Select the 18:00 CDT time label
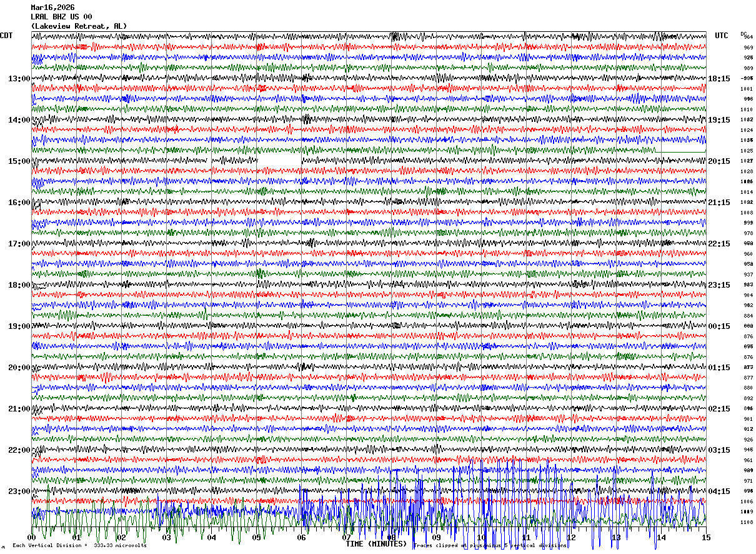 [x=19, y=285]
